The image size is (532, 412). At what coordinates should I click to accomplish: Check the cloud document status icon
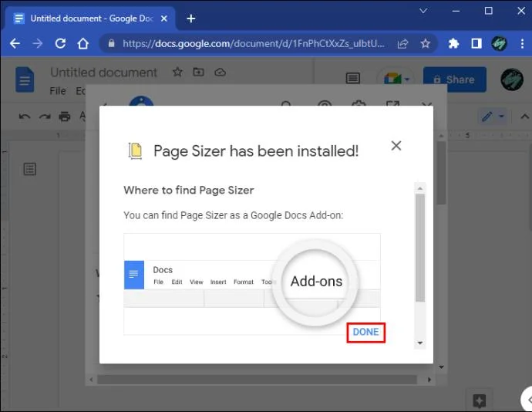click(x=221, y=72)
